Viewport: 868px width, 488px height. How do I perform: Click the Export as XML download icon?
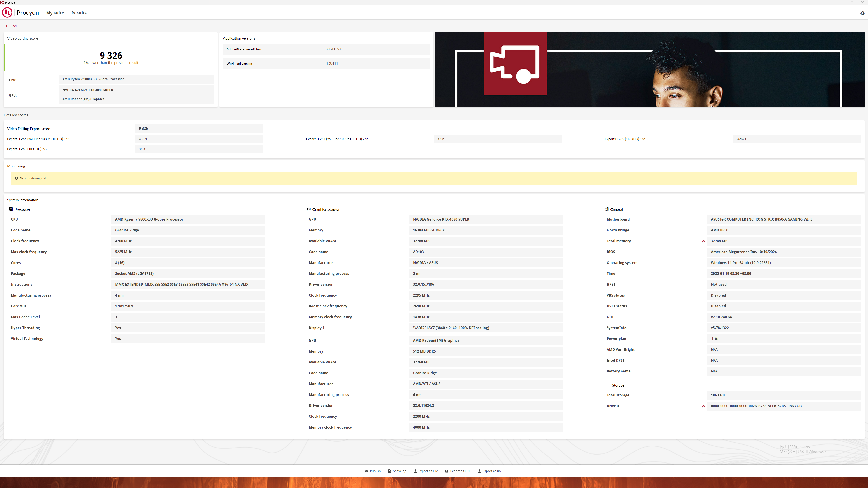(x=479, y=471)
